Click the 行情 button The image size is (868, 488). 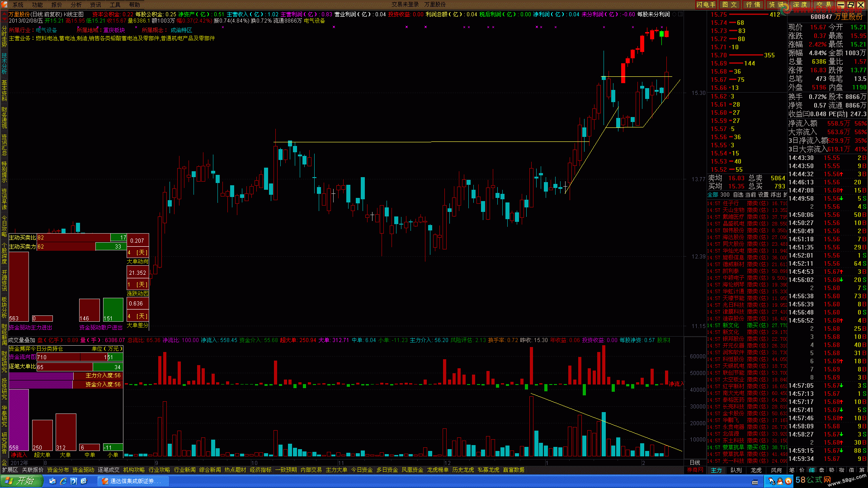click(753, 5)
